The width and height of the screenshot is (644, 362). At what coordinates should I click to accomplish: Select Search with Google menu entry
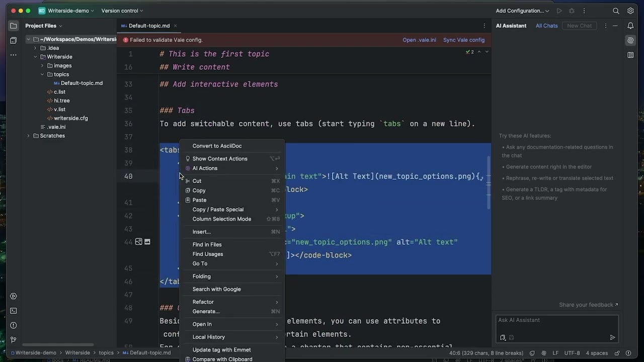(x=232, y=289)
